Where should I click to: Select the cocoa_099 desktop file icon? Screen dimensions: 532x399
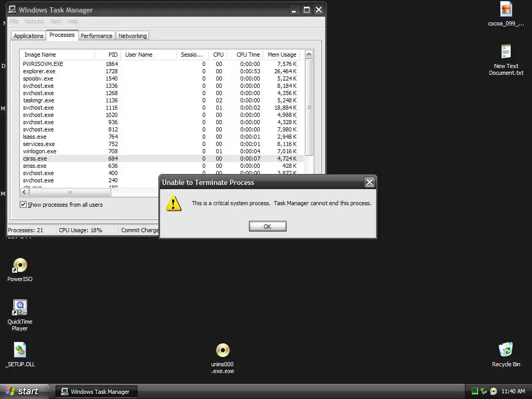(x=506, y=14)
